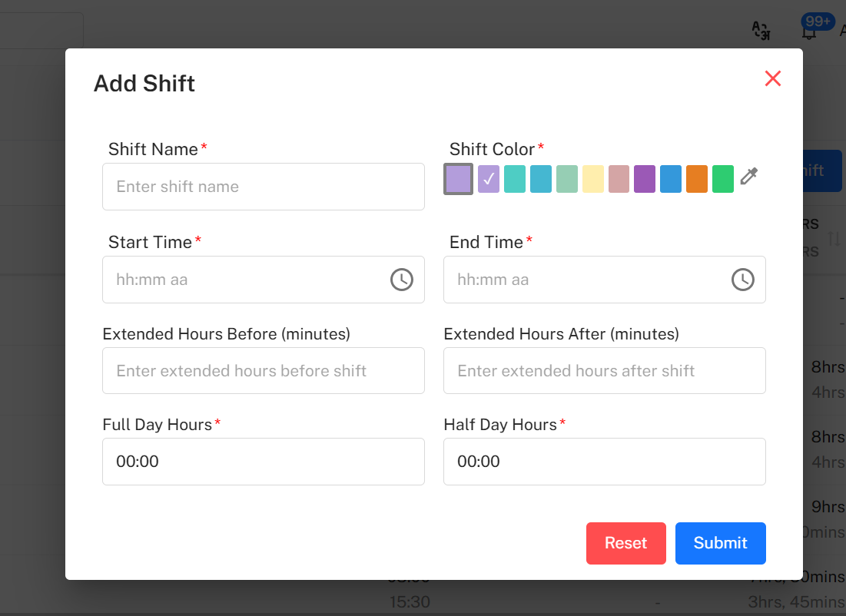Reset the Add Shift form

click(625, 543)
